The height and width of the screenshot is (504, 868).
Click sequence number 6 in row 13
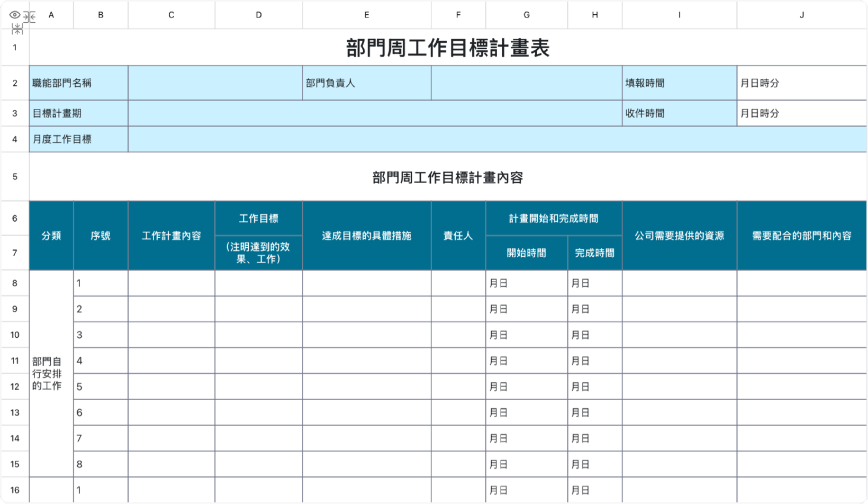[x=101, y=412]
